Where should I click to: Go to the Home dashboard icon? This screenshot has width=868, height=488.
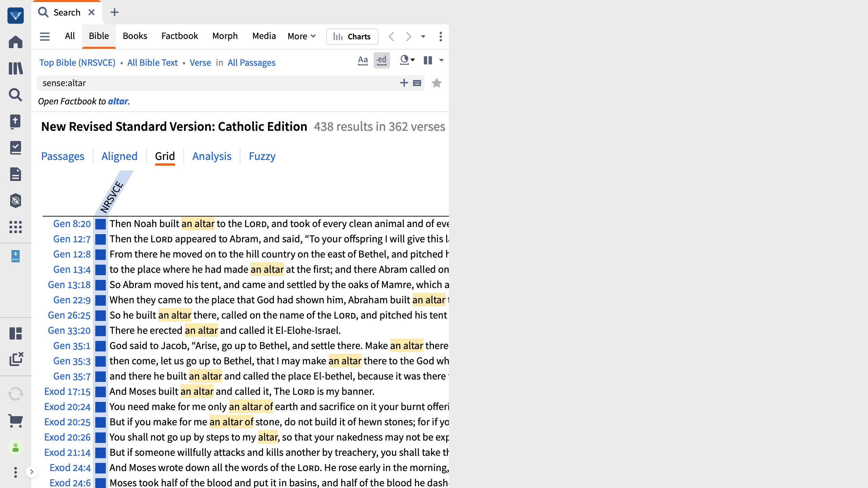(16, 42)
